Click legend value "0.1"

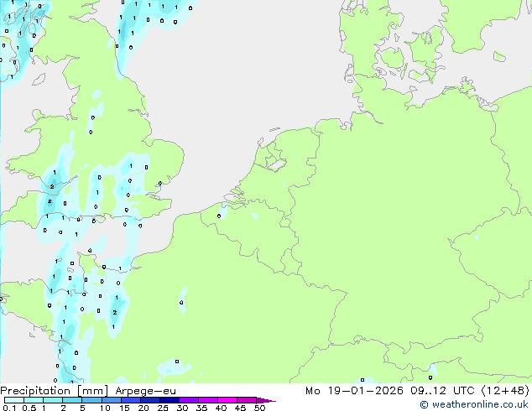point(9,408)
